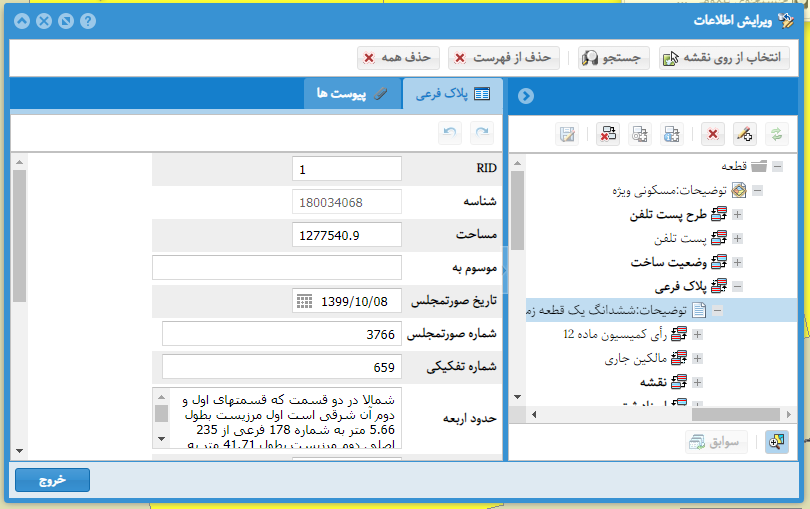Open the calendar picker for تاریخ صورتمجلس
Screen dimensions: 810x509
[x=304, y=301]
